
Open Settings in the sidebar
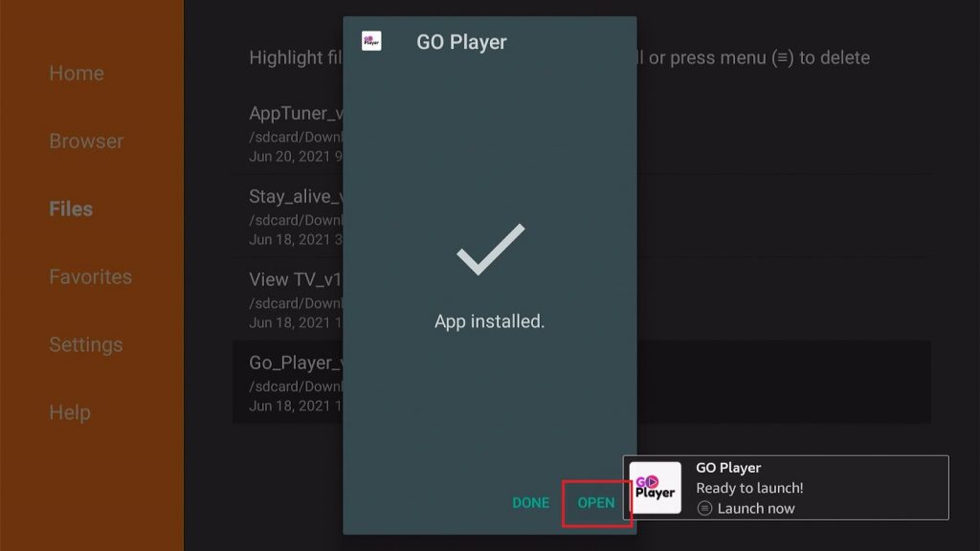pos(85,344)
